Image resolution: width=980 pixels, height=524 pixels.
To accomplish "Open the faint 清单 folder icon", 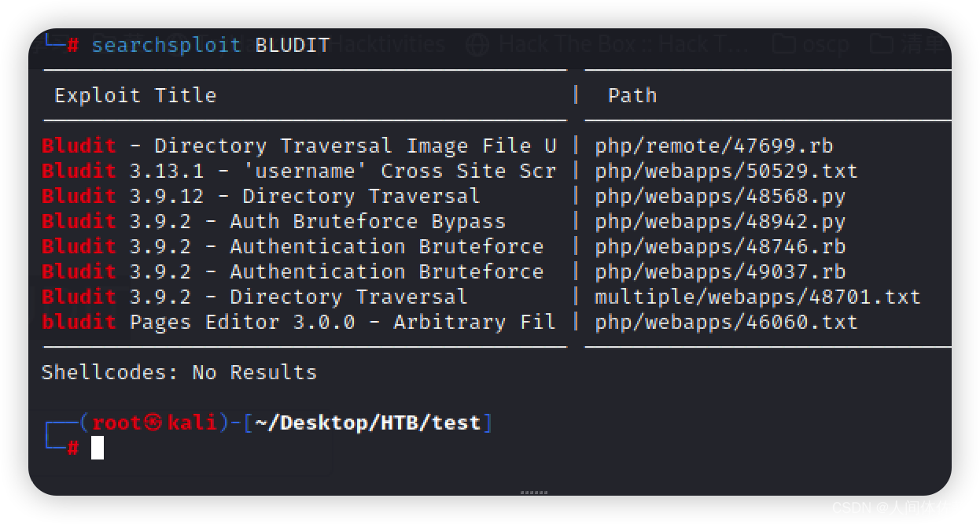I will (882, 43).
